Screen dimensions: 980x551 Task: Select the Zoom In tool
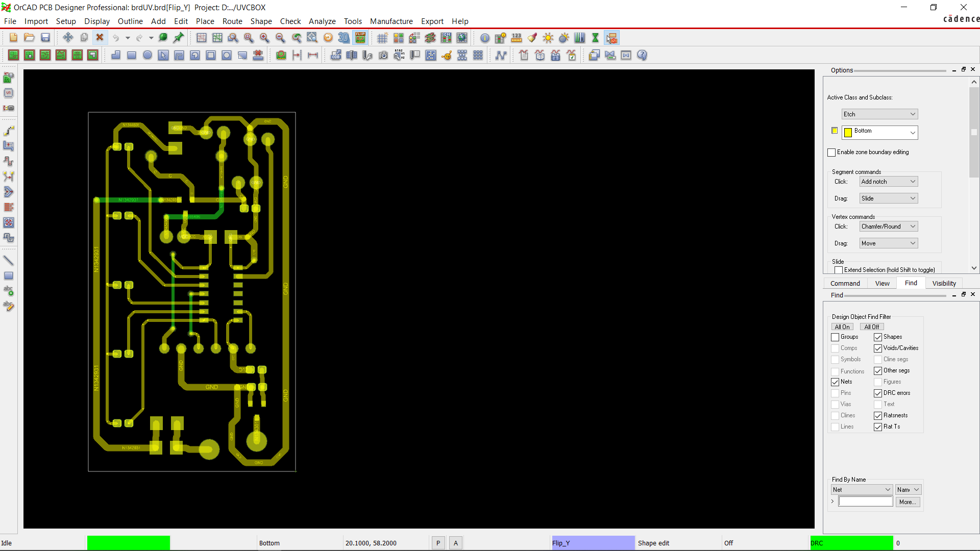tap(265, 38)
